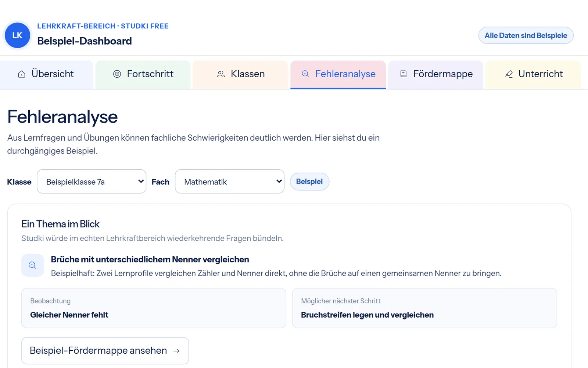Click the people icon on the Klassen tab
Image resolution: width=588 pixels, height=368 pixels.
point(221,74)
